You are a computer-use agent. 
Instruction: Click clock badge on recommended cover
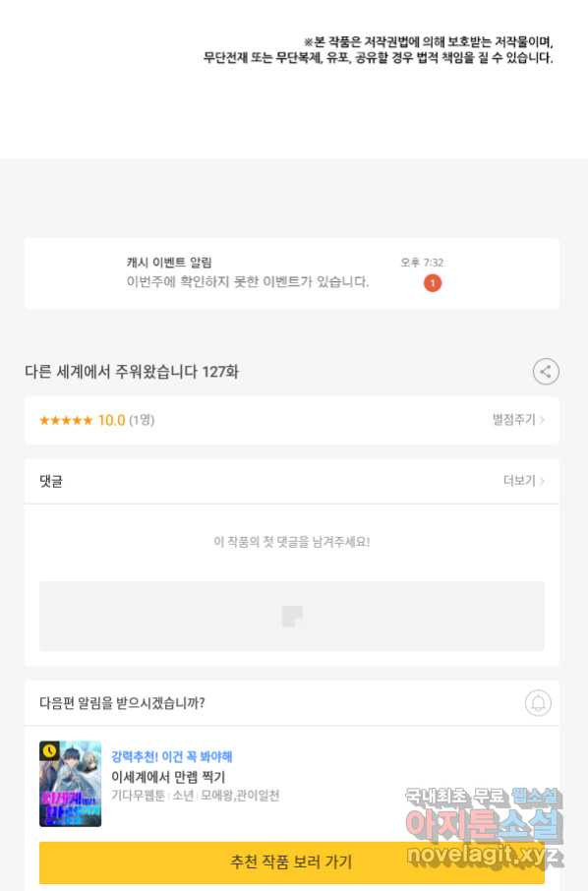point(49,750)
